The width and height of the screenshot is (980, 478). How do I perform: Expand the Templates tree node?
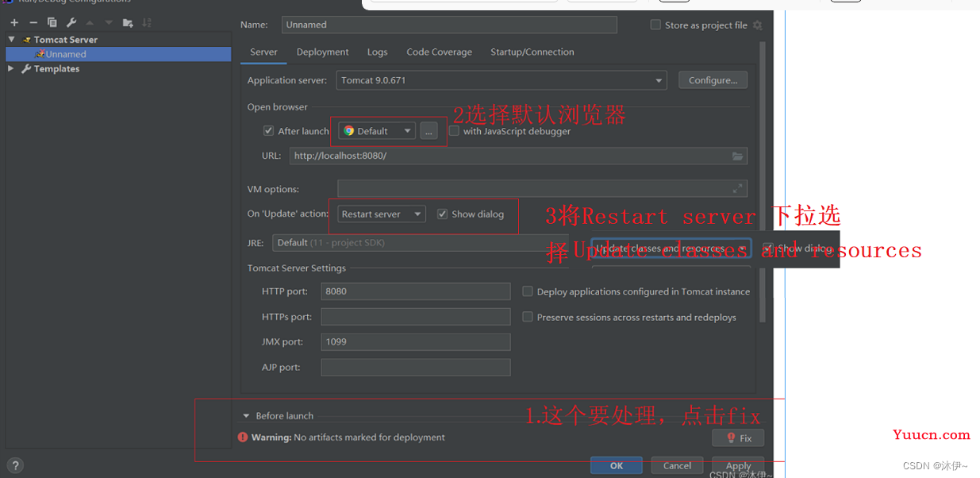point(11,69)
